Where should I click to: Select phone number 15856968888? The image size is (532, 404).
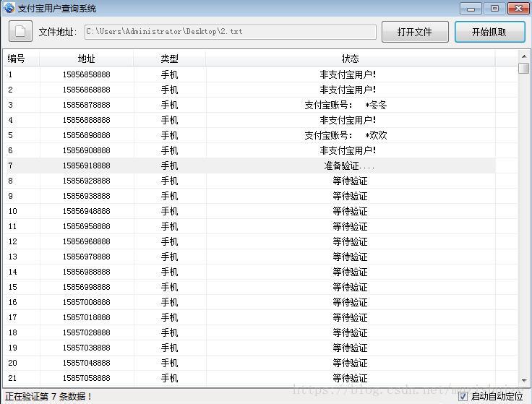click(x=87, y=241)
